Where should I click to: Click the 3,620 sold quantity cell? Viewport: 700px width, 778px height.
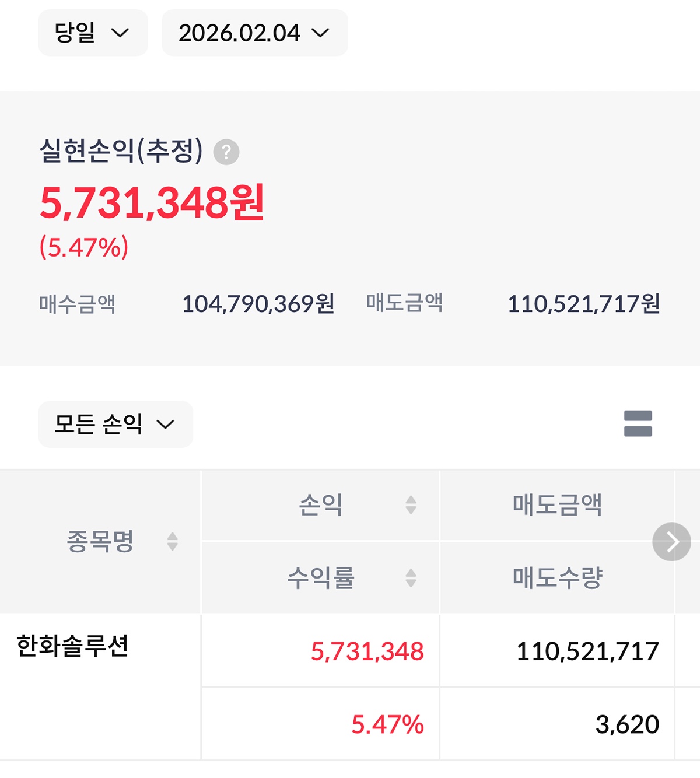point(627,724)
